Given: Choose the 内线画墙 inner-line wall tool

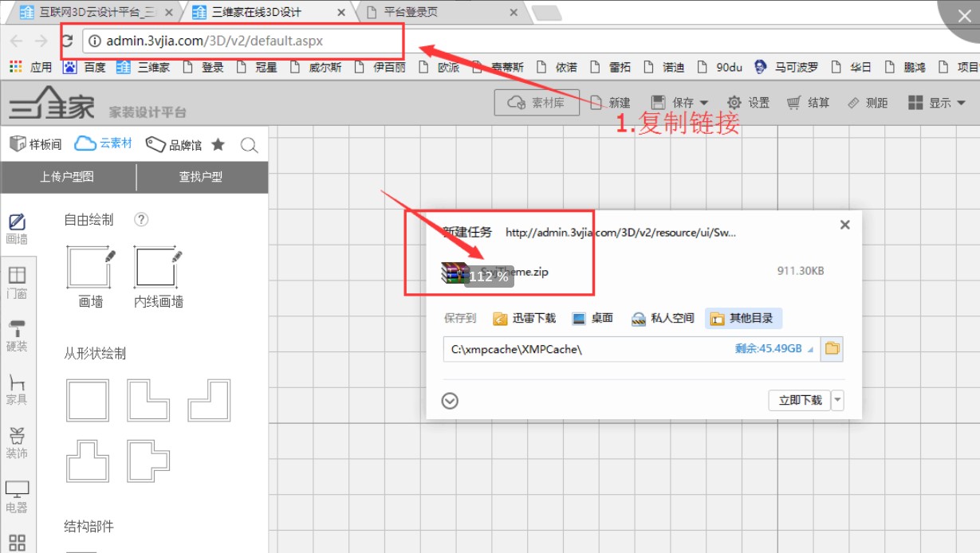Looking at the screenshot, I should tap(158, 278).
